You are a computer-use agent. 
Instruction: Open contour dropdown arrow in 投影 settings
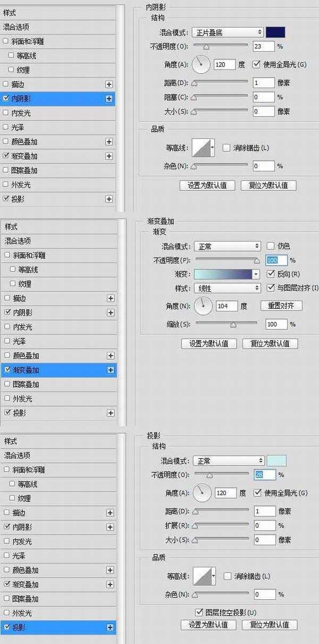[x=214, y=576]
